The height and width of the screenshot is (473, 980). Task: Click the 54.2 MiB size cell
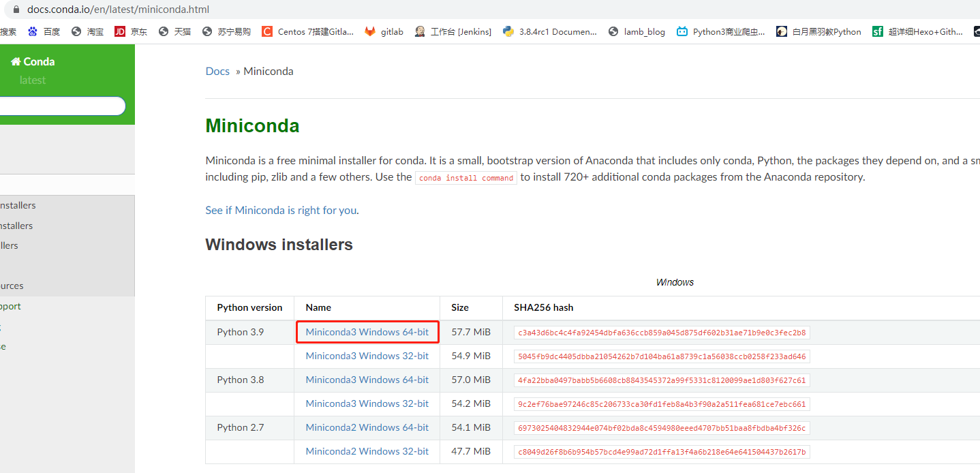point(471,403)
